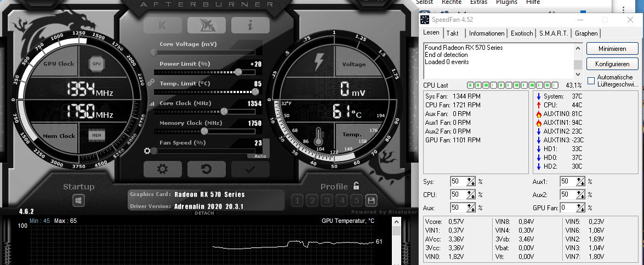Click the lightning bolt voltage icon
Screen dimensions: 644x265
point(319,62)
